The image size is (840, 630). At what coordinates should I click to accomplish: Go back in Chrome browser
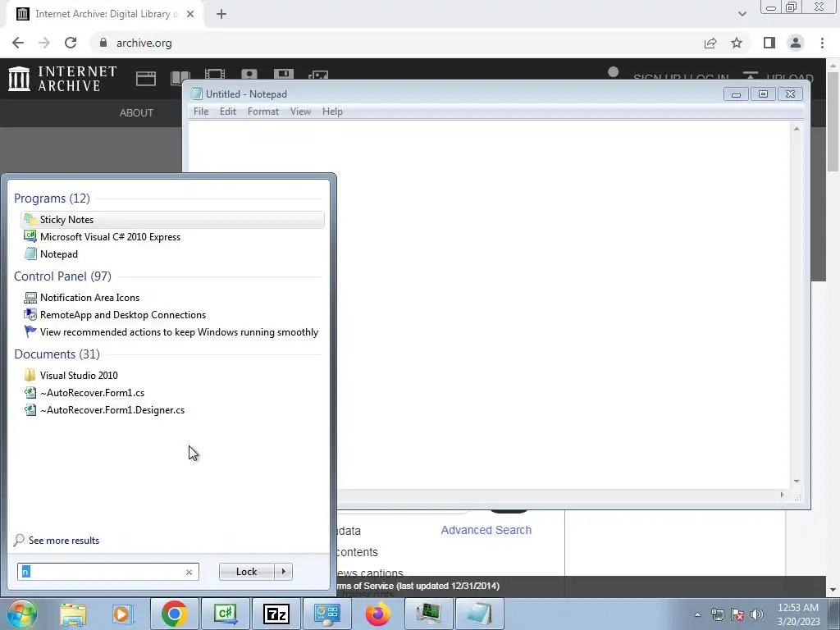pyautogui.click(x=18, y=43)
